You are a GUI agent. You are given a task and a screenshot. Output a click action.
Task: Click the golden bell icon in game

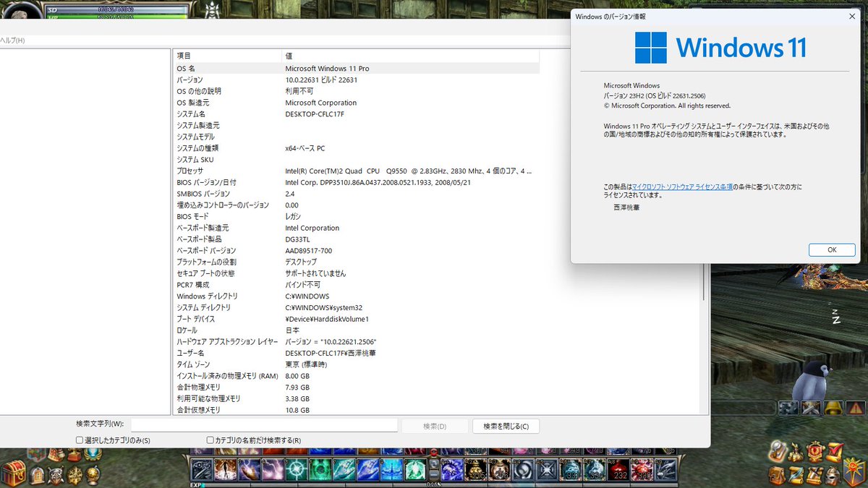point(833,408)
